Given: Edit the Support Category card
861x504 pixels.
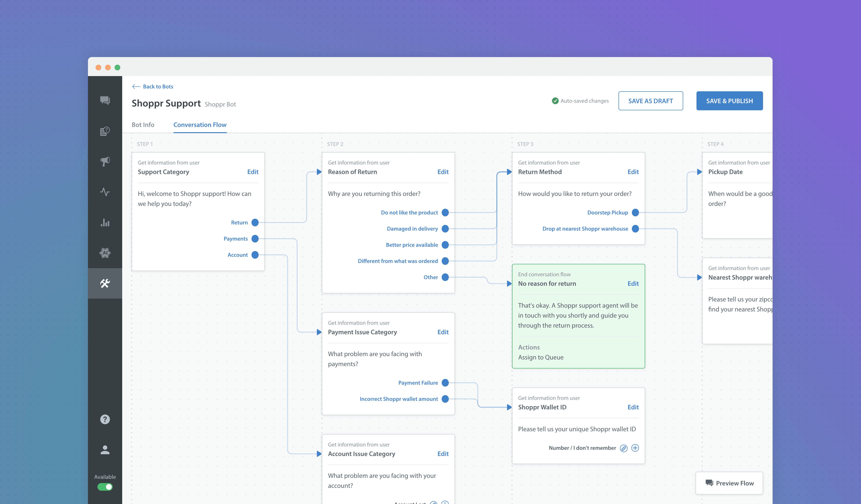Looking at the screenshot, I should point(253,172).
